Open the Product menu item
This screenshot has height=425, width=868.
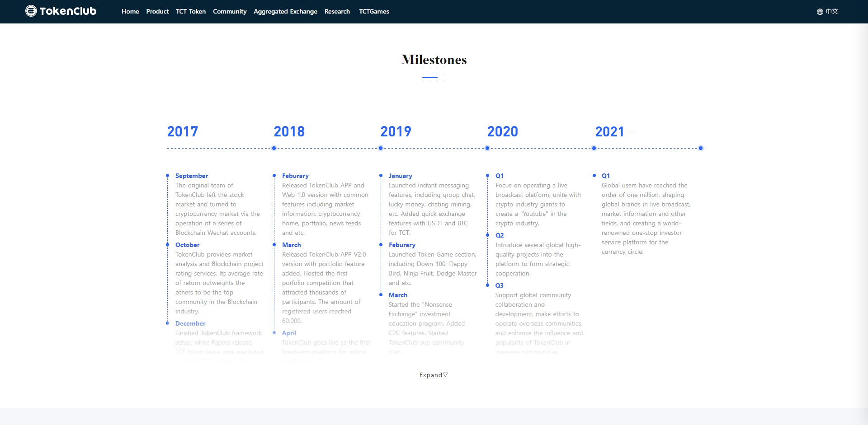coord(157,11)
